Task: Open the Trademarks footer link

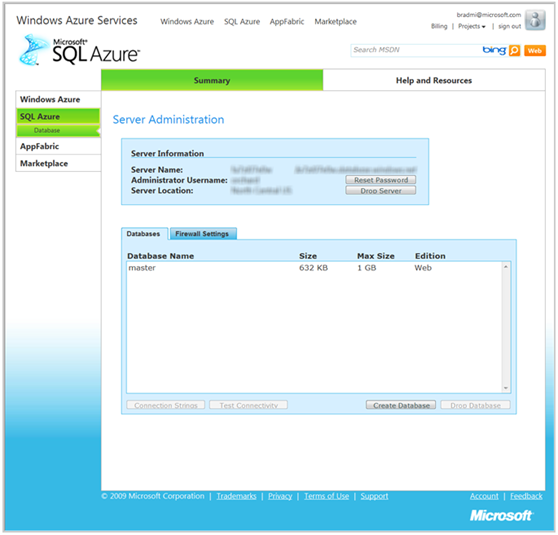Action: pyautogui.click(x=236, y=496)
